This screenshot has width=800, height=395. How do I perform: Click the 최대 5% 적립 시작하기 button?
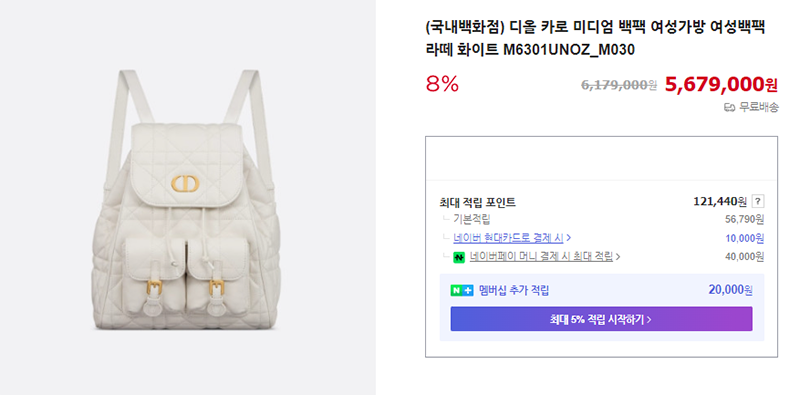point(601,319)
